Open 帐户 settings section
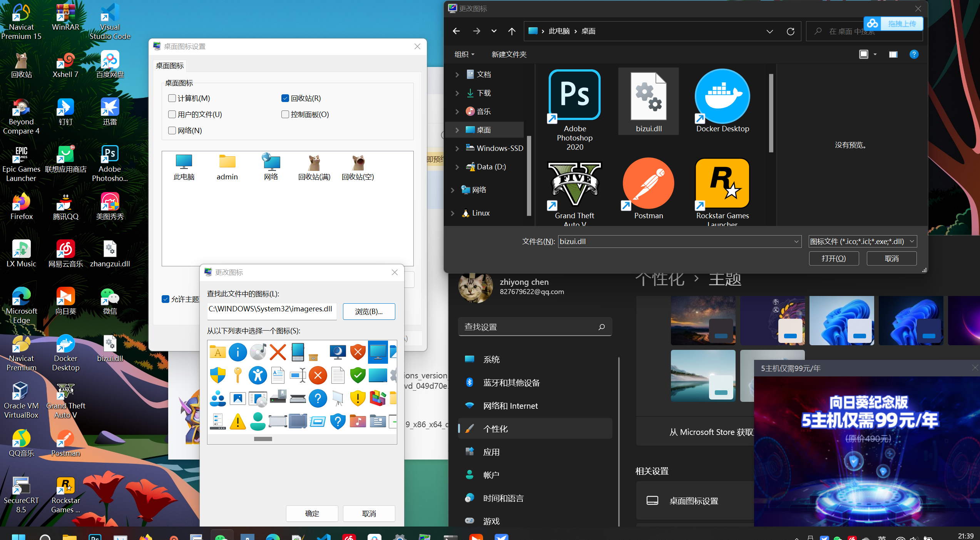 coord(535,475)
